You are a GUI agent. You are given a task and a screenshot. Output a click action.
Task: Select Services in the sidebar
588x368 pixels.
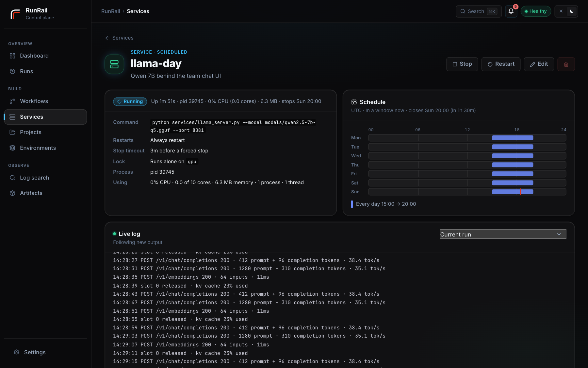coord(45,117)
